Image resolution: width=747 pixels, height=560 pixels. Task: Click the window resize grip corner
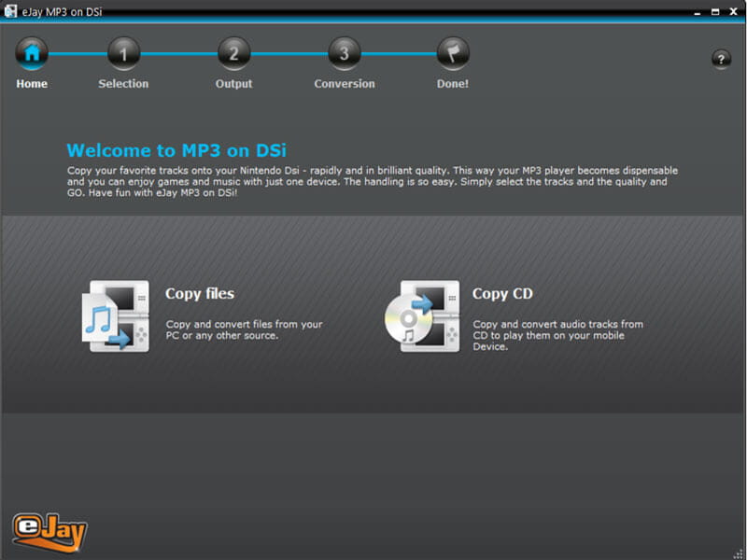pos(740,553)
